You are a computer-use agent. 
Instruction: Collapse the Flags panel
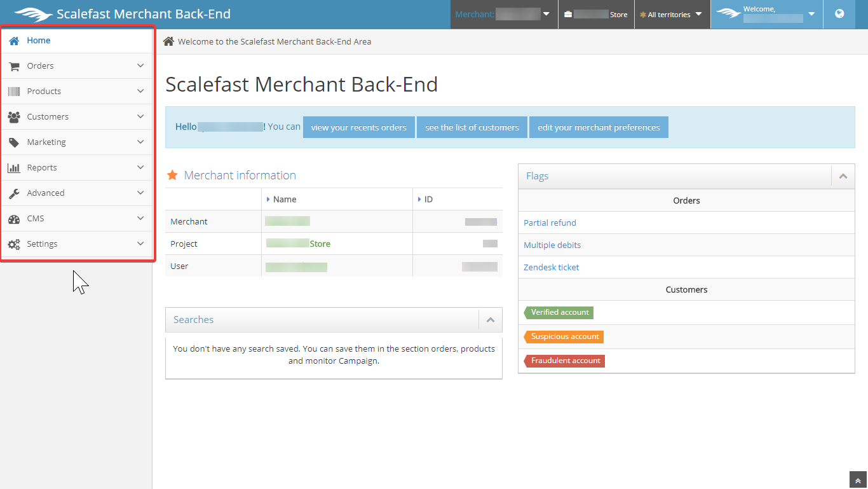pos(843,176)
